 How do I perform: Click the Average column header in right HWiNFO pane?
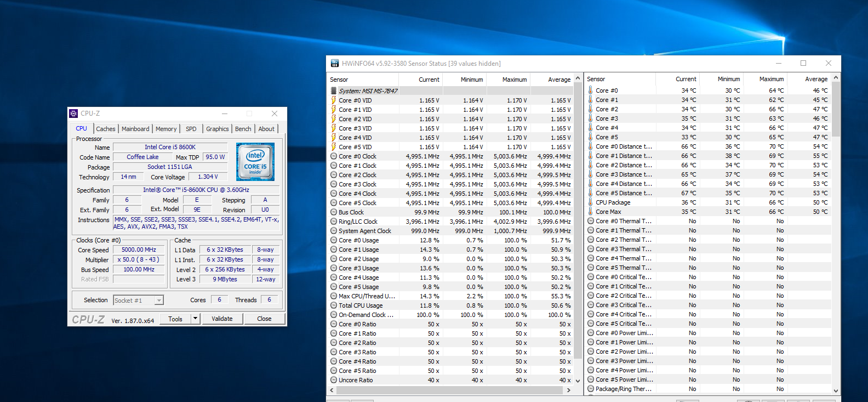tap(809, 79)
